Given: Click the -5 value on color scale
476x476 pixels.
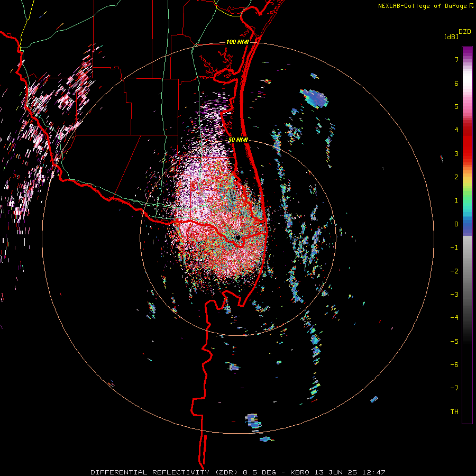Looking at the screenshot, I should pos(454,342).
